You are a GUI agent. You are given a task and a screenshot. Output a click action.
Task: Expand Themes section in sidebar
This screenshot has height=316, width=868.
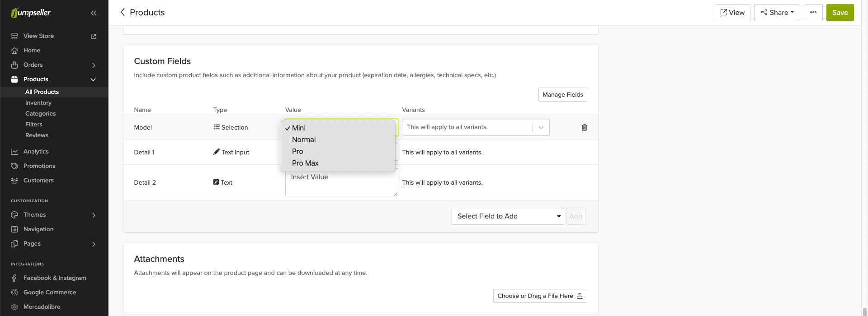click(94, 215)
